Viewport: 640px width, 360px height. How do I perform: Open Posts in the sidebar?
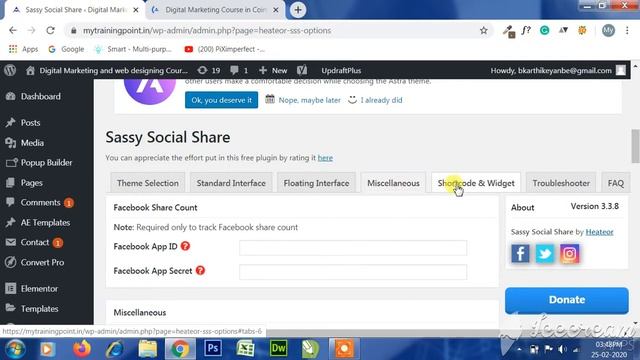[31, 122]
